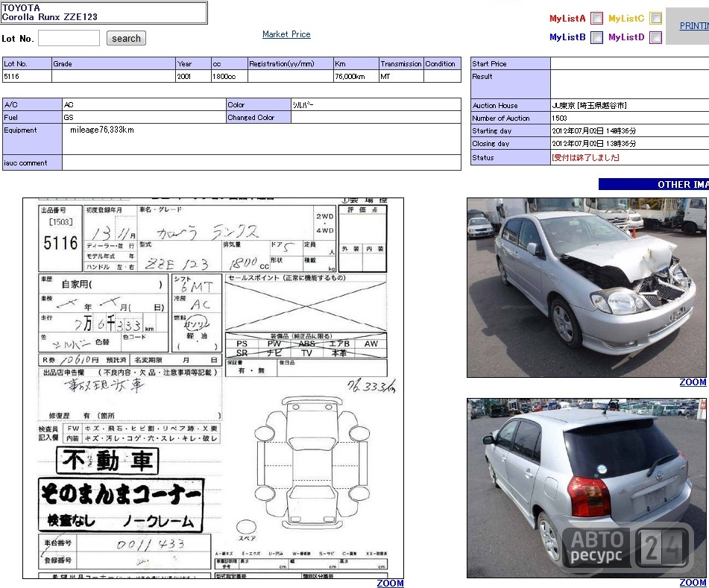Image resolution: width=709 pixels, height=588 pixels.
Task: Click the MyListA label
Action: point(567,19)
